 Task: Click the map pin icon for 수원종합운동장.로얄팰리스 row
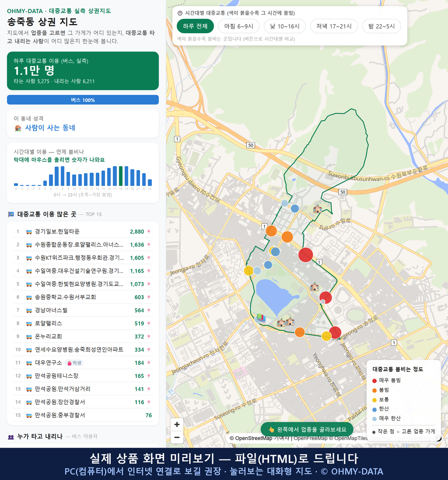pyautogui.click(x=149, y=245)
